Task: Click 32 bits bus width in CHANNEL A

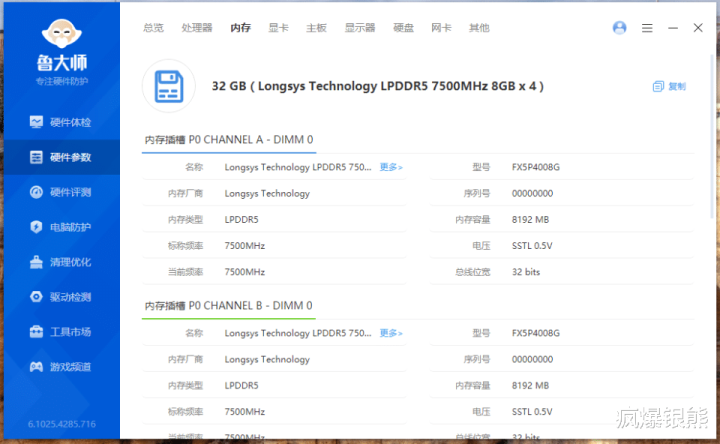Action: point(526,272)
